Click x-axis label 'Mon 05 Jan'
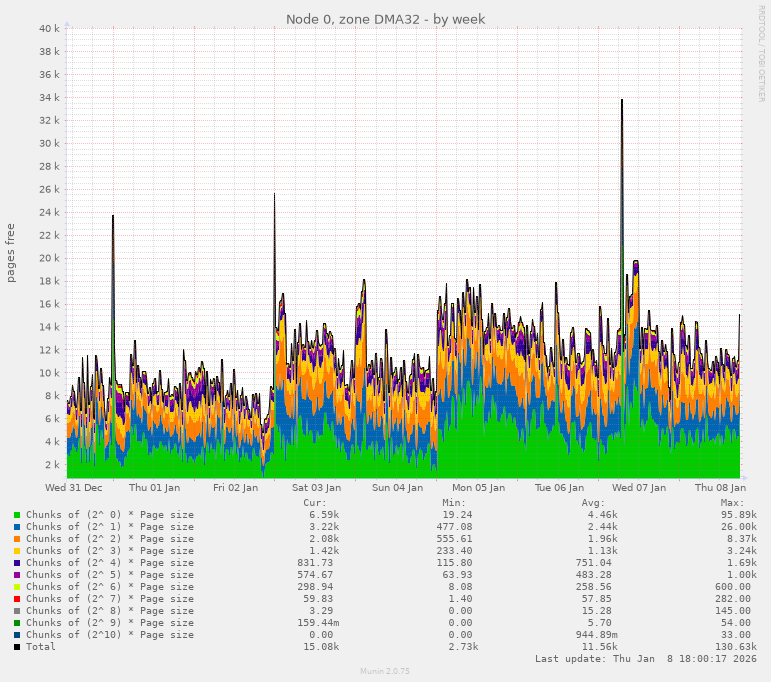The image size is (771, 682). (478, 488)
